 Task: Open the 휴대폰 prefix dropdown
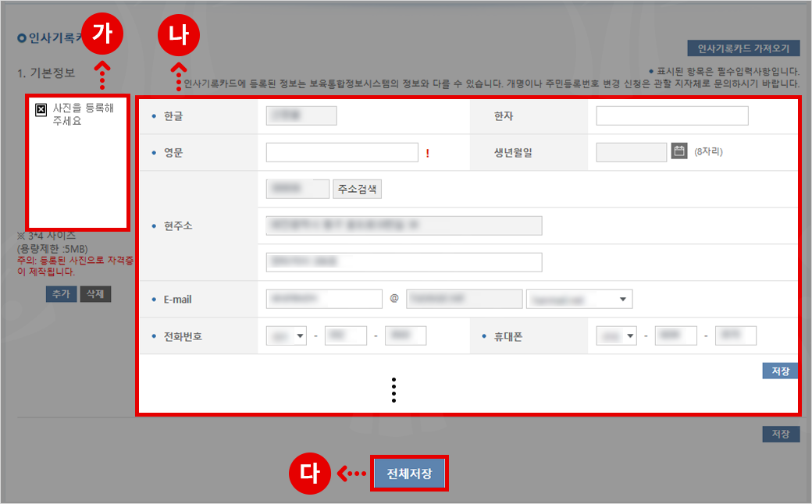point(616,336)
